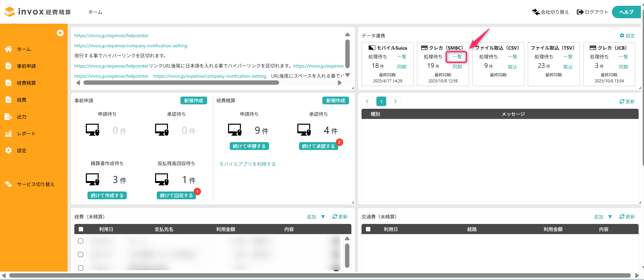
Task: Go to next page of messages
Action: (x=395, y=101)
